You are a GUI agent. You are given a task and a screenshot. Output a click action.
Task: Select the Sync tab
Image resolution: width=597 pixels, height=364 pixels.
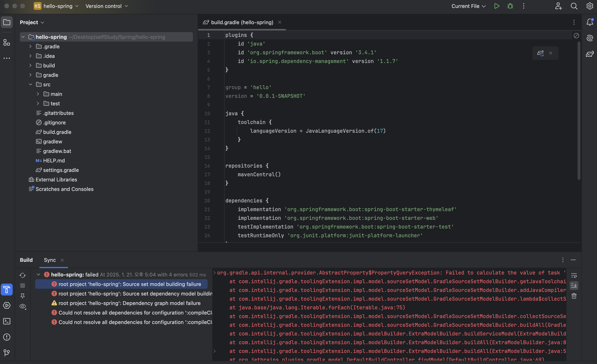click(x=50, y=260)
